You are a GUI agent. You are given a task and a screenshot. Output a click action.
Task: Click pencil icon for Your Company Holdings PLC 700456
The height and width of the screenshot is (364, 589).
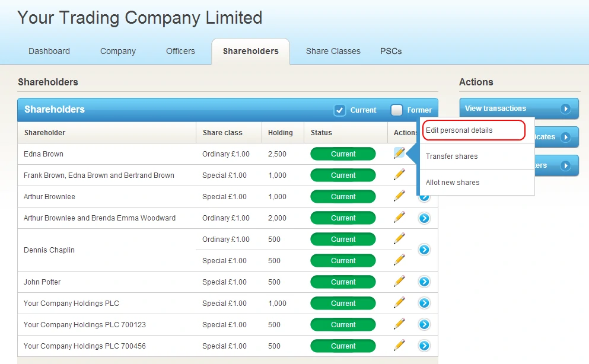(399, 346)
